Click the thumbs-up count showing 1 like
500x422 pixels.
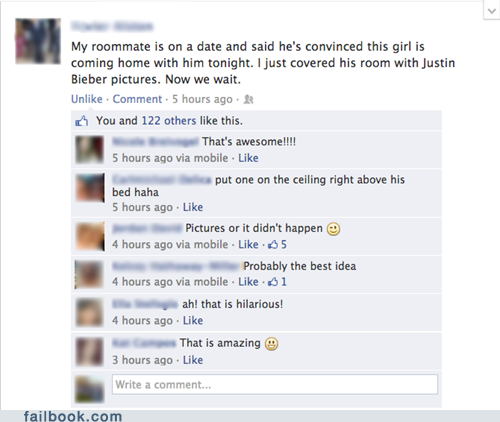277,282
